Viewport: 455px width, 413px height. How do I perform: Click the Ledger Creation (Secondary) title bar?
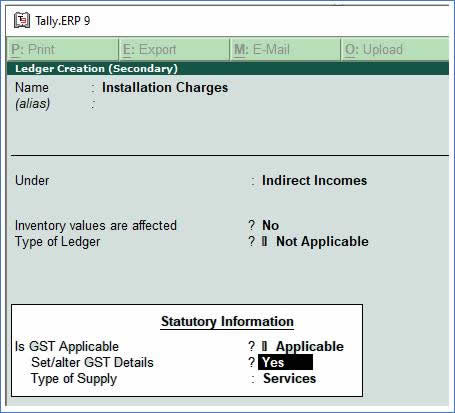coord(228,69)
